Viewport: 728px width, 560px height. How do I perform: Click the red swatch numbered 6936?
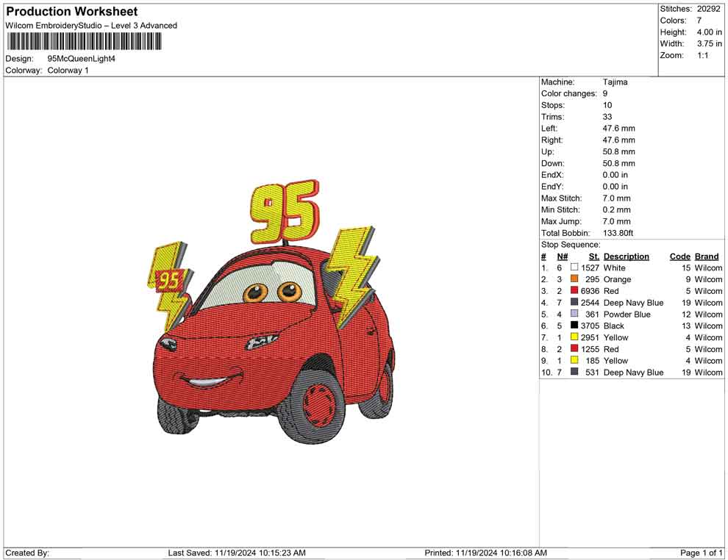pos(574,291)
